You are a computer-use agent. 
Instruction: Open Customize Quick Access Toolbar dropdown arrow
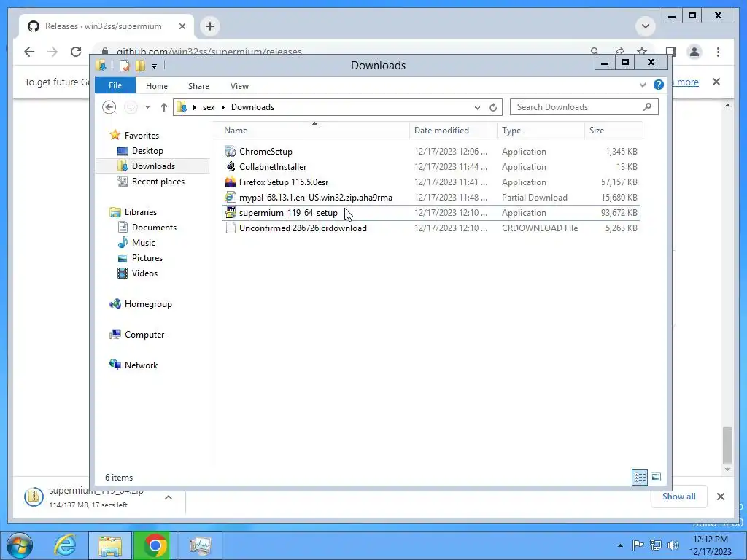point(155,66)
